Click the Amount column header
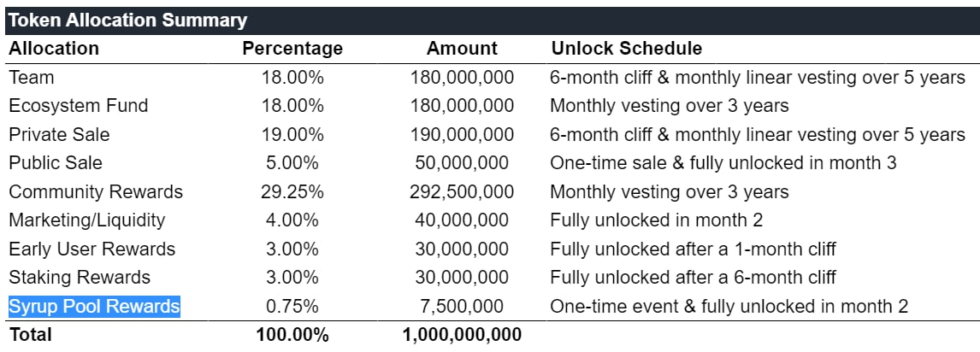The width and height of the screenshot is (980, 352). coord(462,49)
